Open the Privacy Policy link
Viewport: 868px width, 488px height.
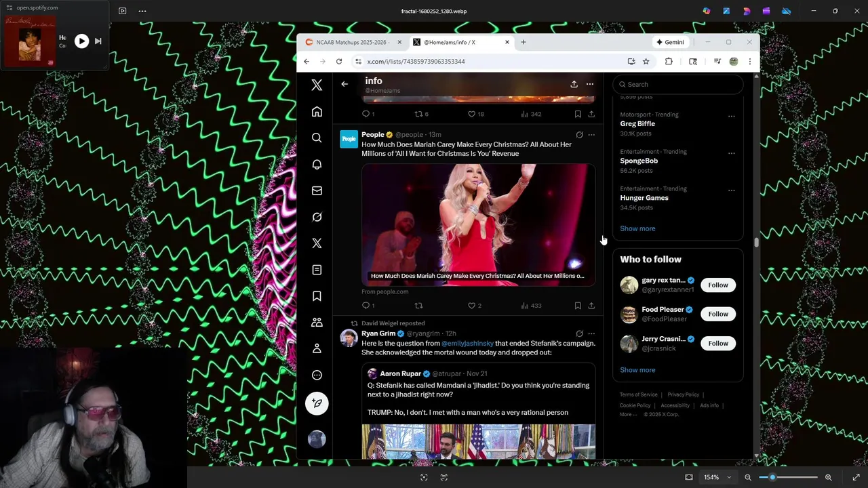click(x=683, y=394)
